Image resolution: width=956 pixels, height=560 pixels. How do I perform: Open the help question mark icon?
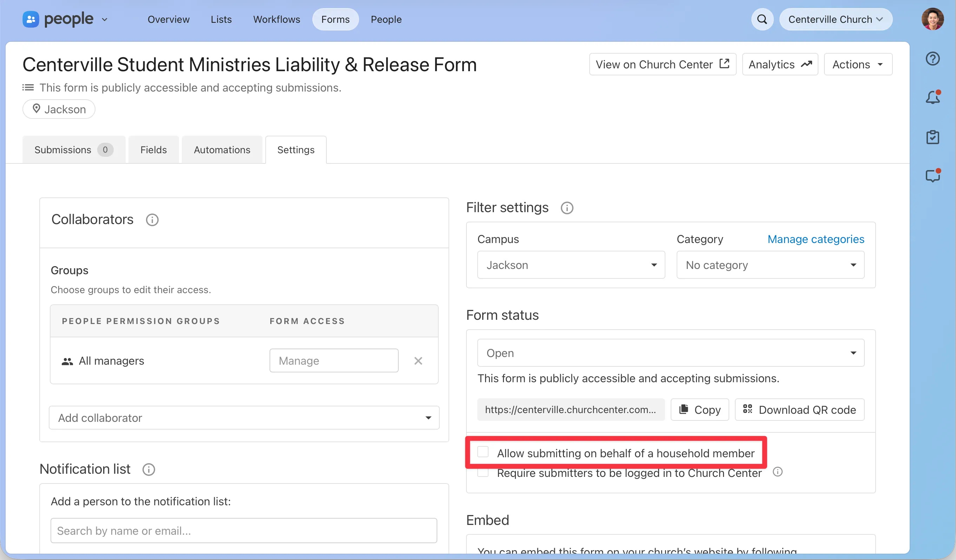[x=932, y=59]
